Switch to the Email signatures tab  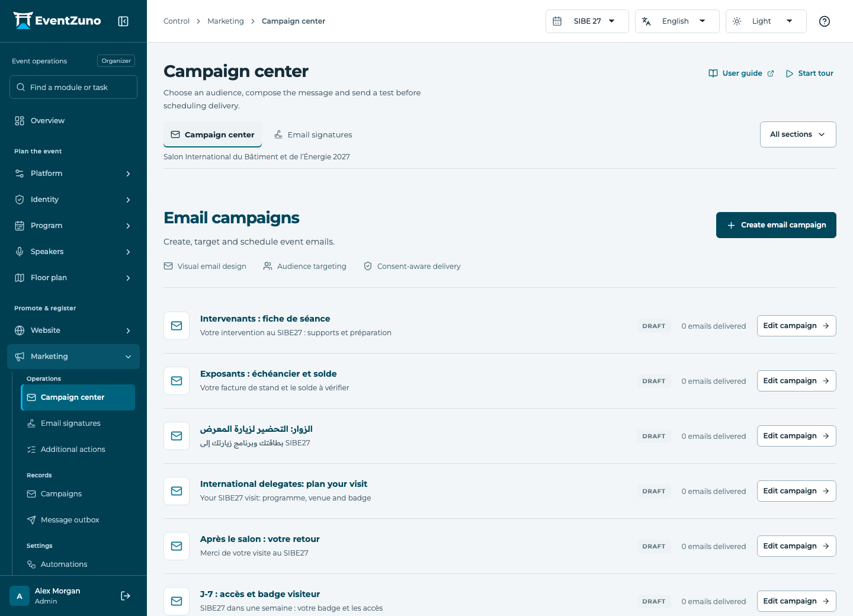(313, 135)
